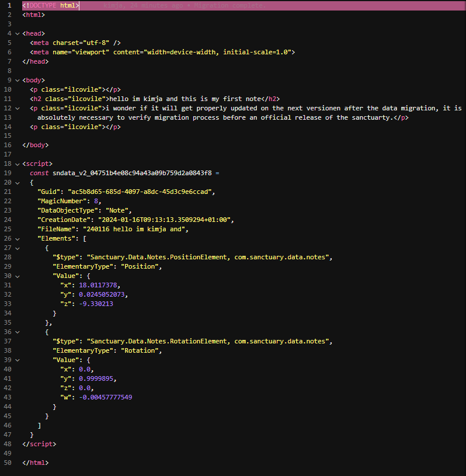
Task: Click the word 'versionen' in paragraph line
Action: pos(324,109)
